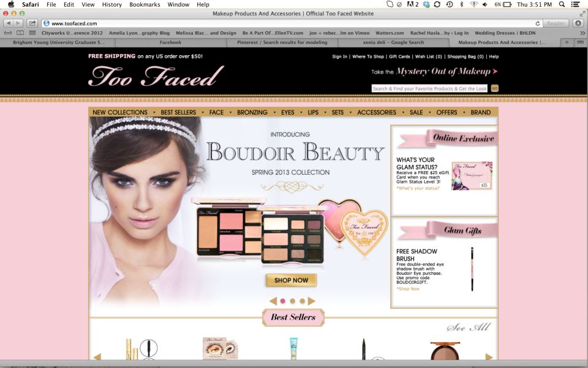Open NEW COLLECTIONS navigation menu
588x368 pixels.
point(120,112)
